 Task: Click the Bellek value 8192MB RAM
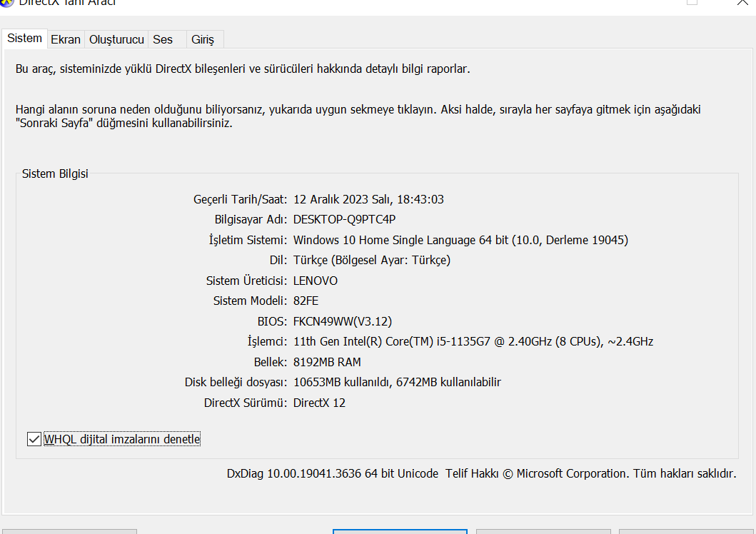click(x=326, y=361)
